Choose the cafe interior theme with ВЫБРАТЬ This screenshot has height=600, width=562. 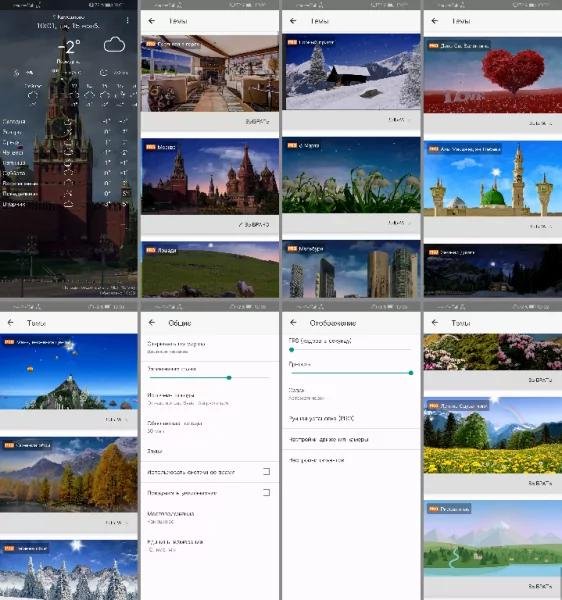(x=257, y=122)
